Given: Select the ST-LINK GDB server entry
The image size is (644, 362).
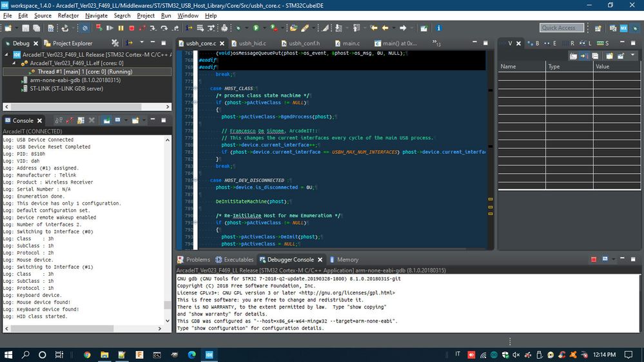Looking at the screenshot, I should click(x=63, y=89).
